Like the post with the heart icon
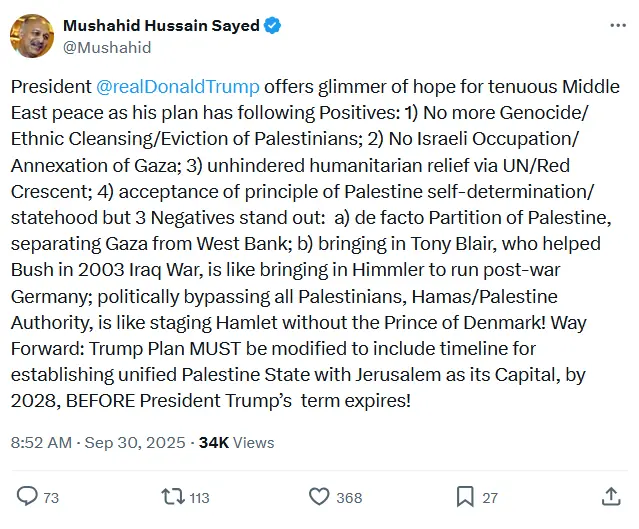This screenshot has height=529, width=639. (x=319, y=496)
